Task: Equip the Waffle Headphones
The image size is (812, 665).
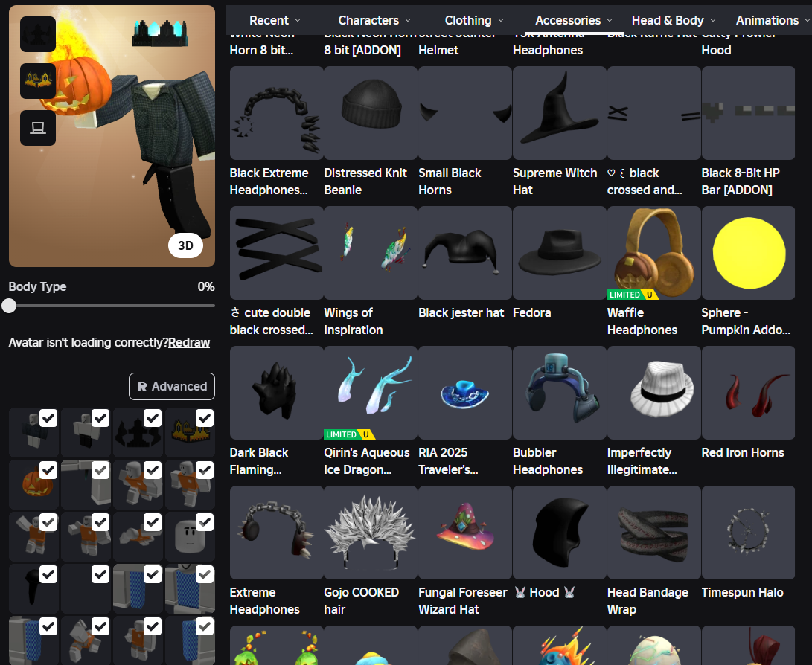Action: (x=653, y=253)
